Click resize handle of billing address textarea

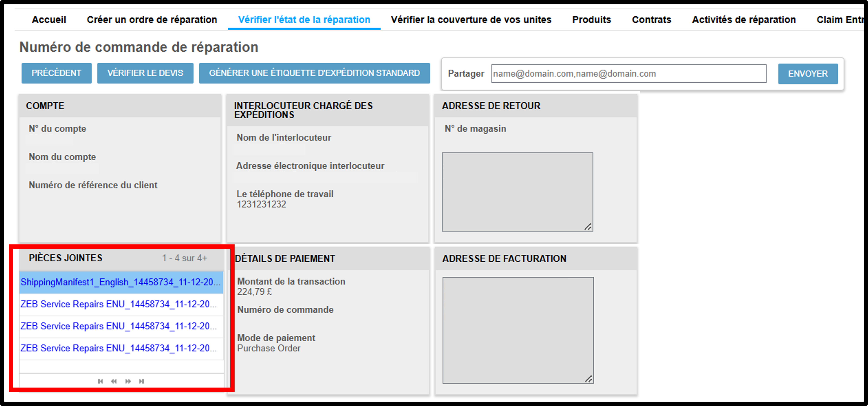point(589,379)
